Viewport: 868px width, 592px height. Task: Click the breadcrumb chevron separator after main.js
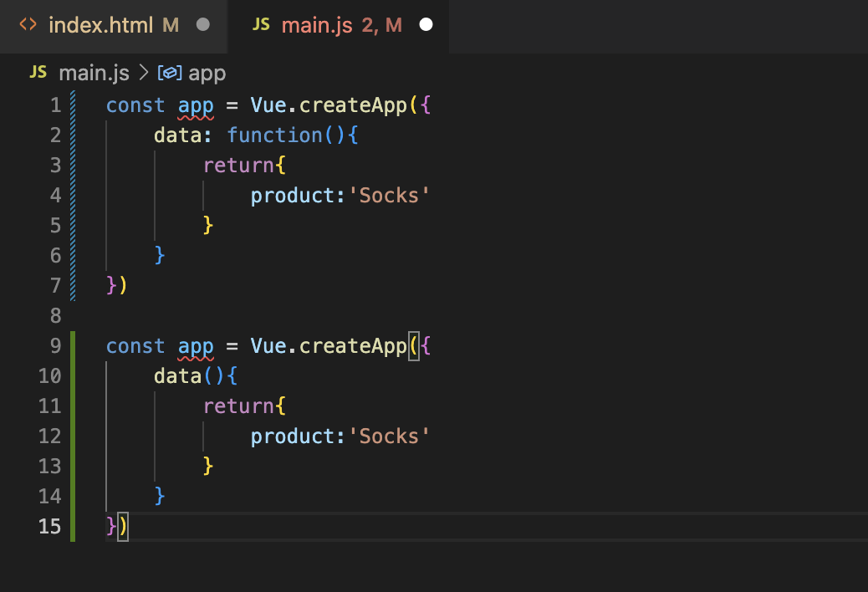pyautogui.click(x=144, y=73)
